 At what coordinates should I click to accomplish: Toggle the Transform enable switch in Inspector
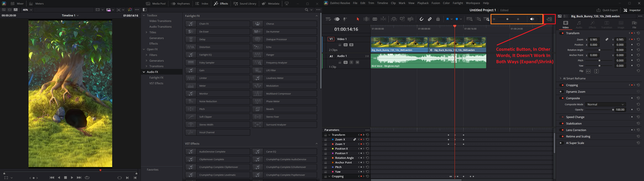click(x=561, y=33)
